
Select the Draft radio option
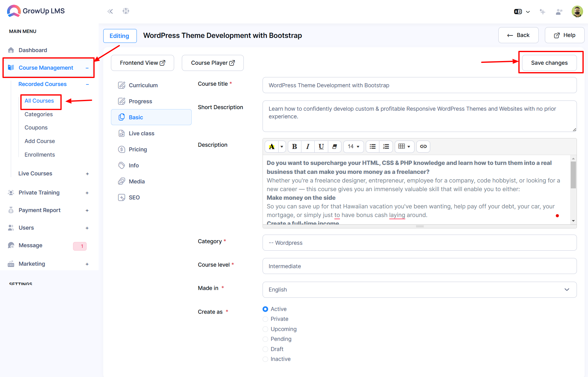click(265, 349)
